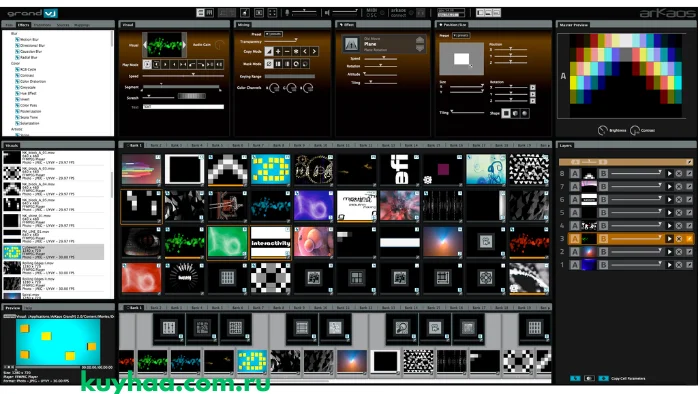
Task: Click the Audio Gain knob
Action: click(219, 45)
